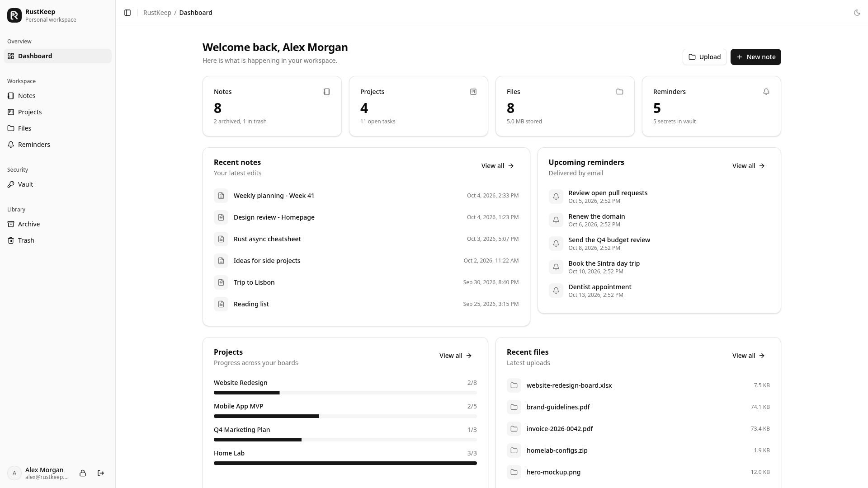Open the Vault security page
The image size is (868, 488).
[x=57, y=184]
